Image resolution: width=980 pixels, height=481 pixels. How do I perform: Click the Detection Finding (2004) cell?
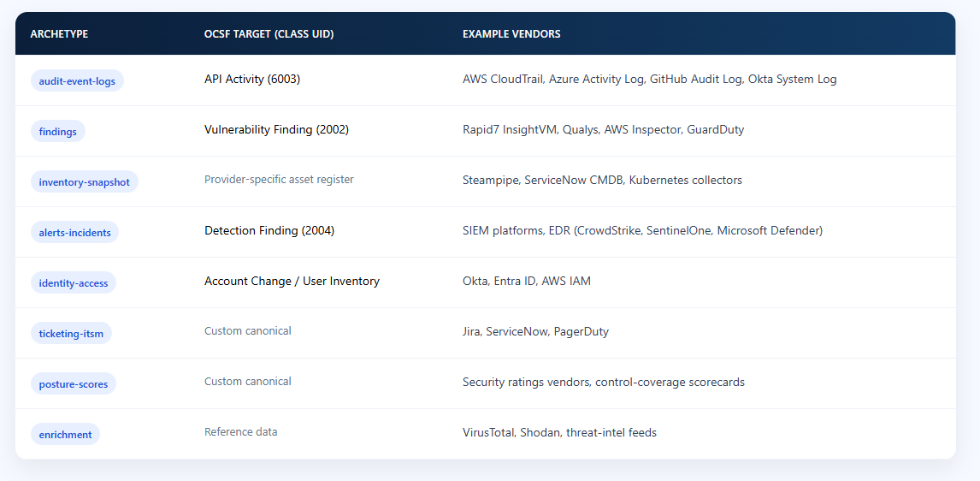[x=269, y=231]
